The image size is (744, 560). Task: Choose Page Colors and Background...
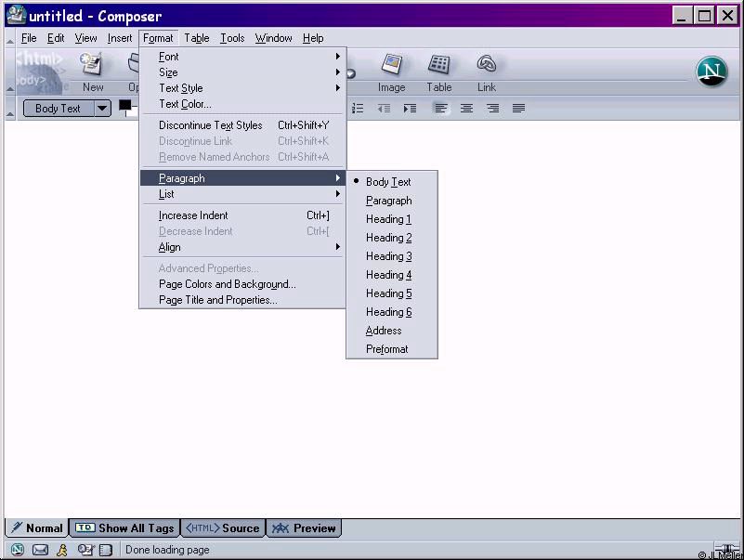pyautogui.click(x=243, y=284)
